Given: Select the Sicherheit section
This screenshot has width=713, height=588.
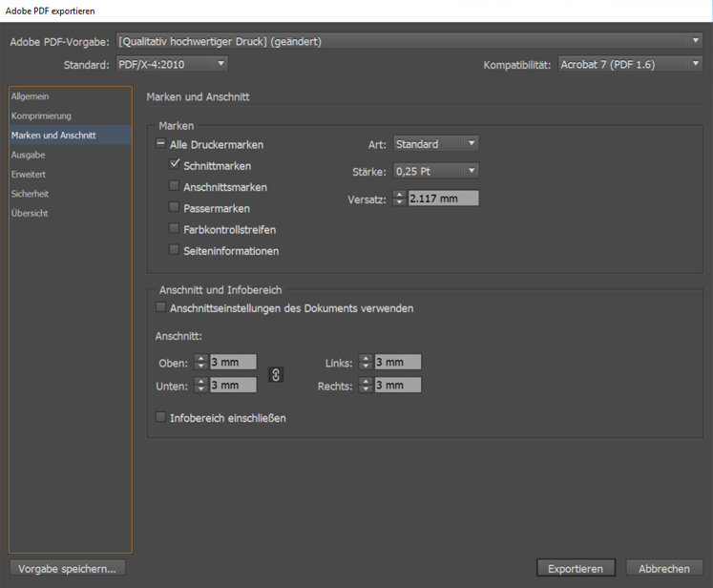Looking at the screenshot, I should pyautogui.click(x=71, y=194).
